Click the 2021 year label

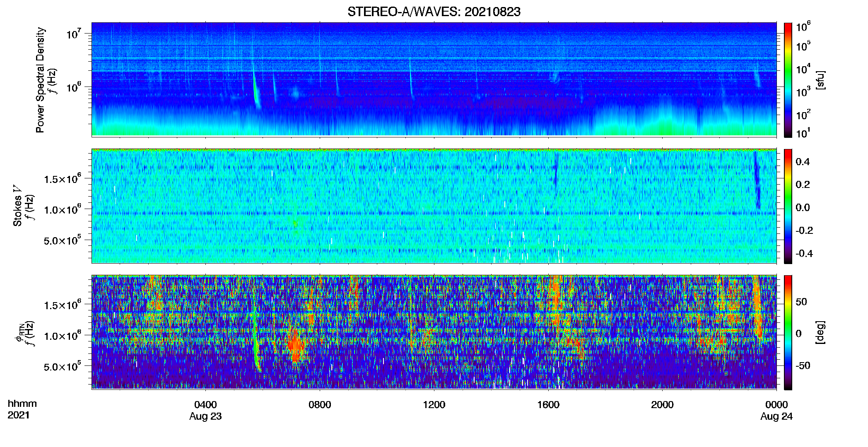(19, 415)
